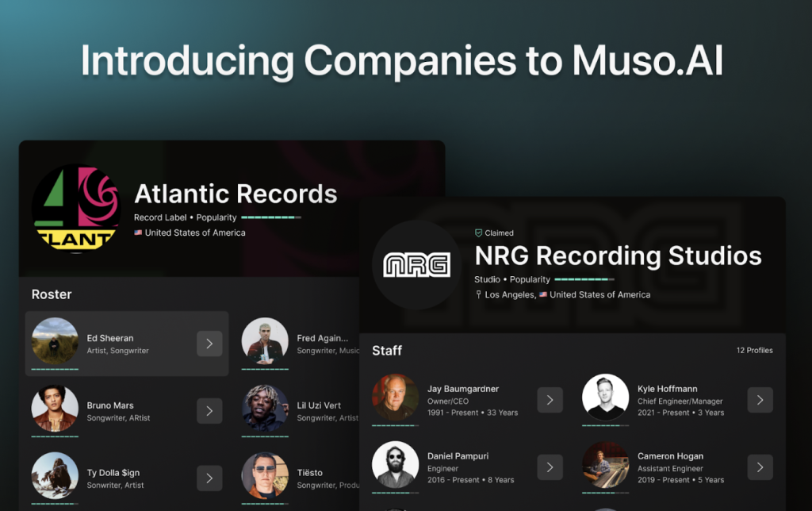Image resolution: width=812 pixels, height=511 pixels.
Task: Click 'Songwriter, ARtist' under Bruno Mars
Action: [119, 417]
